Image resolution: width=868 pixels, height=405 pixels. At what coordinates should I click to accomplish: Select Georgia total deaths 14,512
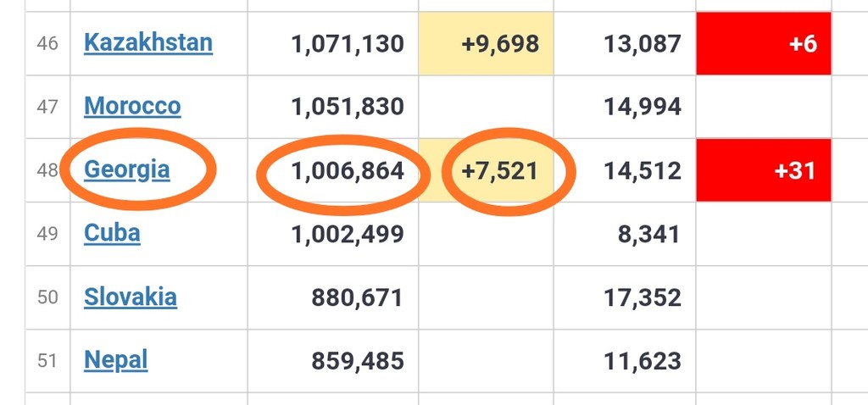643,171
